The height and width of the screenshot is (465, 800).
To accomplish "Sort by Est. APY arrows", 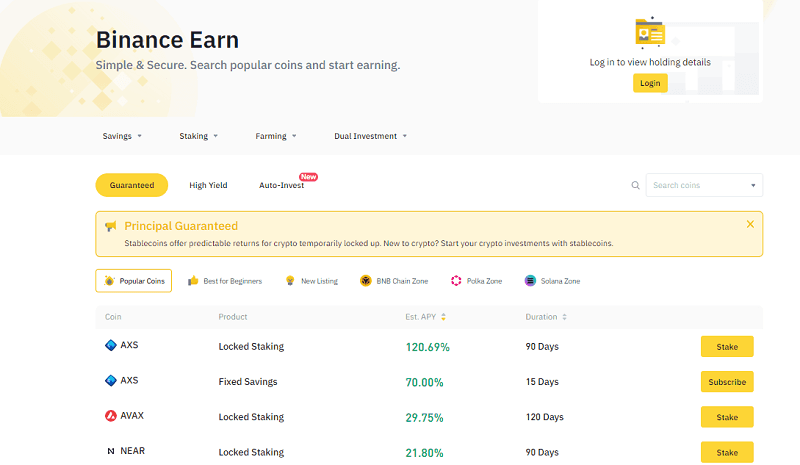I will [x=443, y=317].
